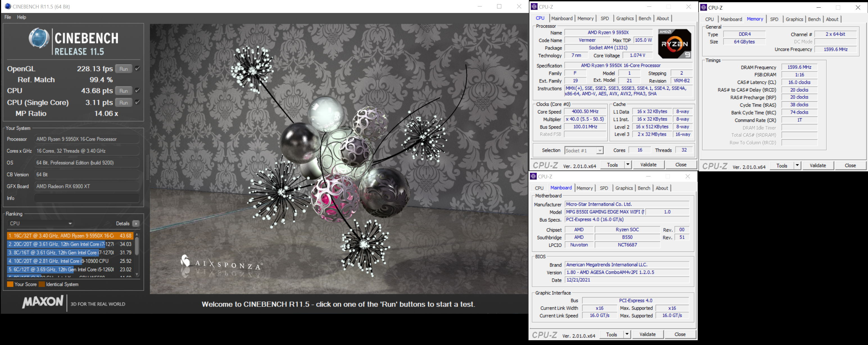This screenshot has width=868, height=345.
Task: Select SPD tab in CPU-Z Memory window
Action: click(x=774, y=19)
